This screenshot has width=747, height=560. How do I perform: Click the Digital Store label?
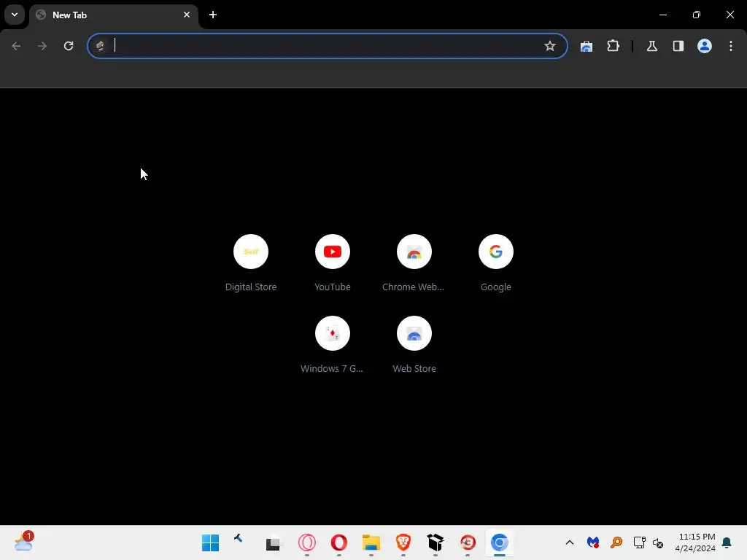coord(251,287)
